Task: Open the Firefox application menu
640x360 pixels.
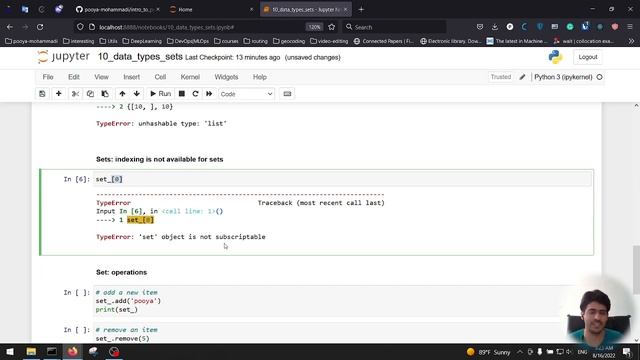Action: (x=630, y=27)
